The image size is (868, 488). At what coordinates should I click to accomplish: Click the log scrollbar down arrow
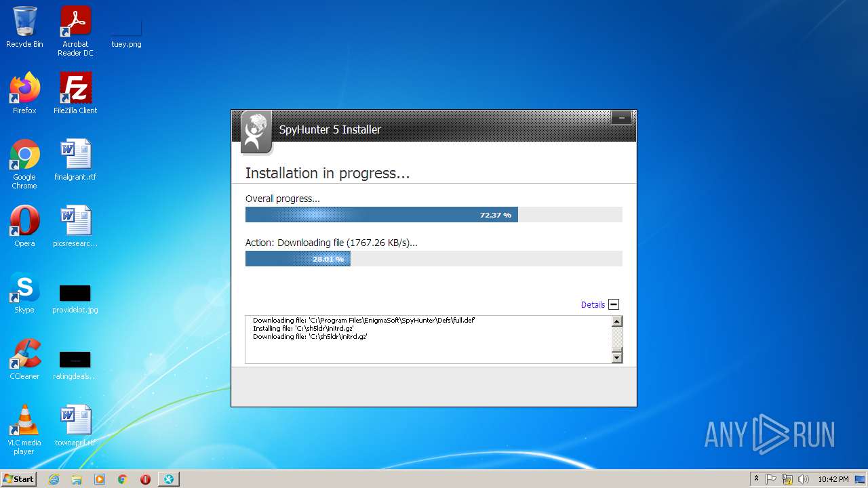pos(617,357)
